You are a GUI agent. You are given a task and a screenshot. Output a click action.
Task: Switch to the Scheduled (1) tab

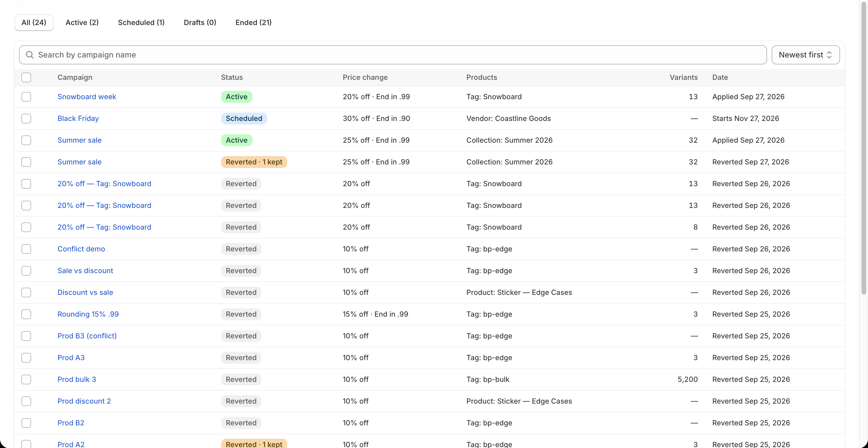(141, 23)
